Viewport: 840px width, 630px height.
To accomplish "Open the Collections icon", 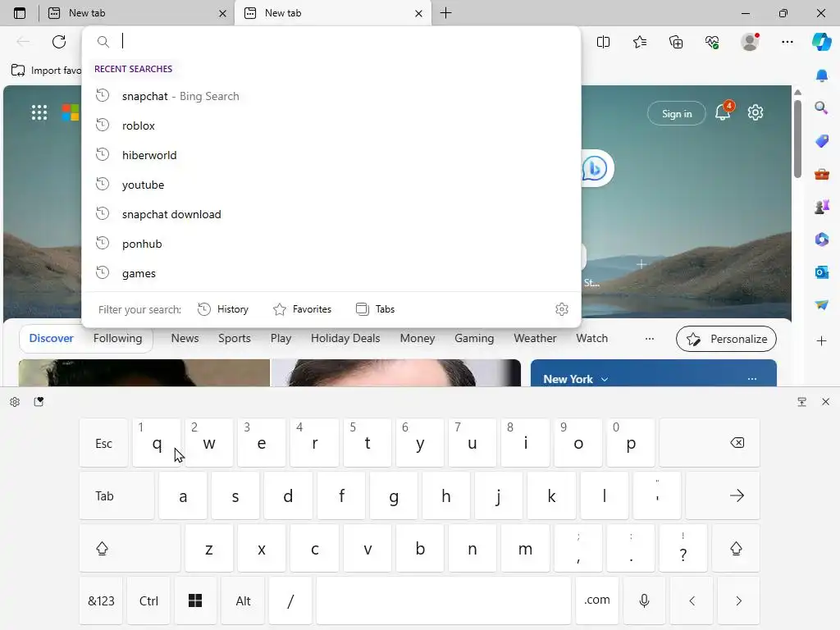I will [676, 42].
